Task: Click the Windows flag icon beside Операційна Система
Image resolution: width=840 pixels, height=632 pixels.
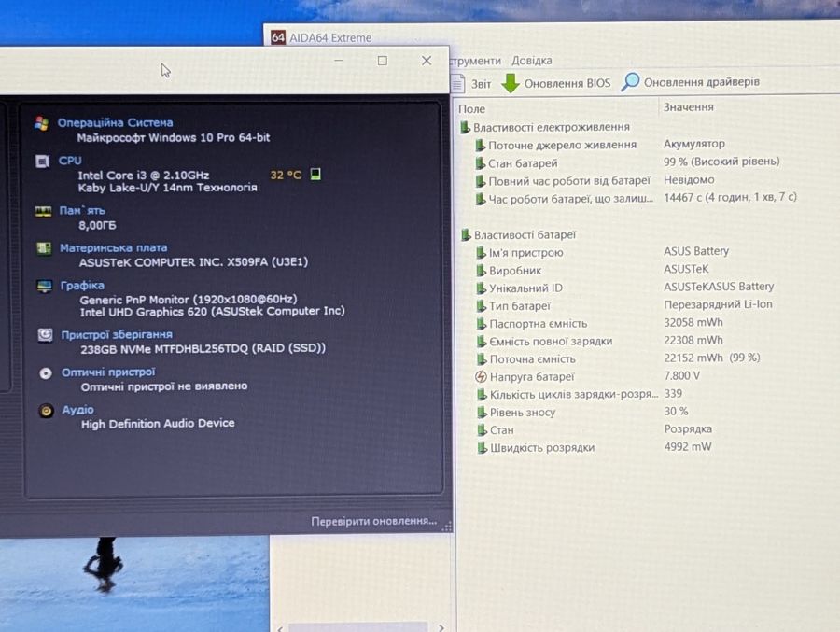Action: [x=41, y=123]
